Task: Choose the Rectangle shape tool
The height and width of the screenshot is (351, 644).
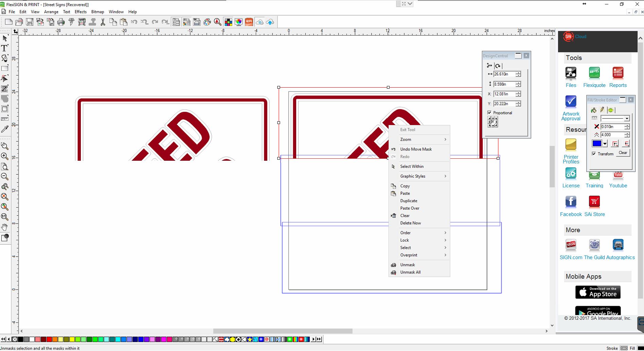Action: coord(5,68)
